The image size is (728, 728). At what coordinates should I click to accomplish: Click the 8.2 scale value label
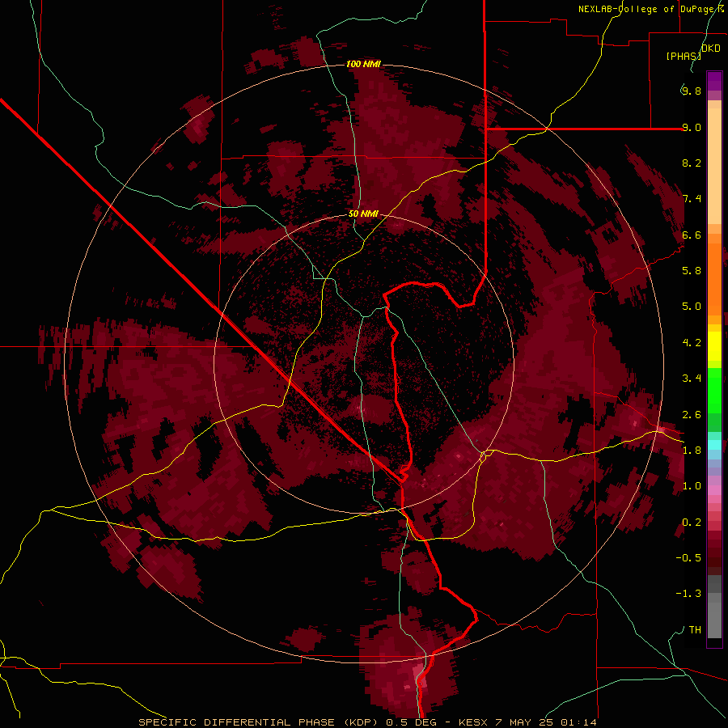tap(692, 163)
